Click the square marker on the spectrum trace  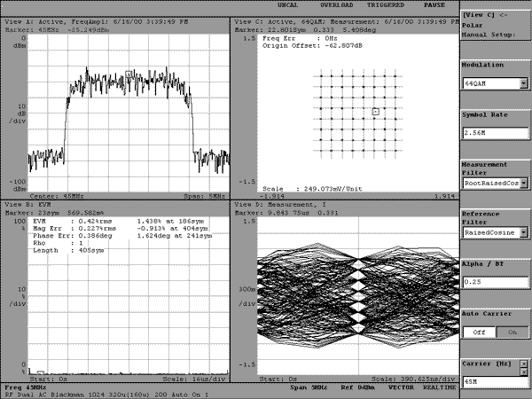click(129, 74)
